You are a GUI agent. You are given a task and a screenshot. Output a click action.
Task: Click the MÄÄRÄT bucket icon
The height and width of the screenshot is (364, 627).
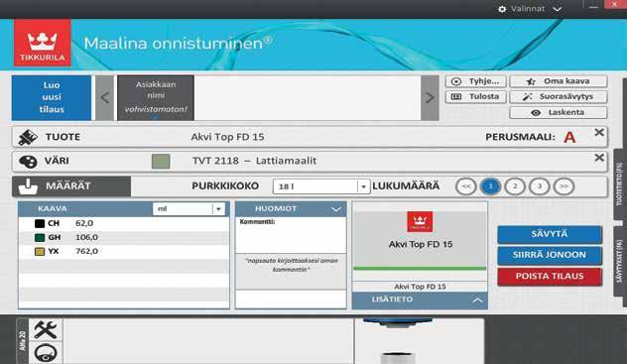point(28,186)
